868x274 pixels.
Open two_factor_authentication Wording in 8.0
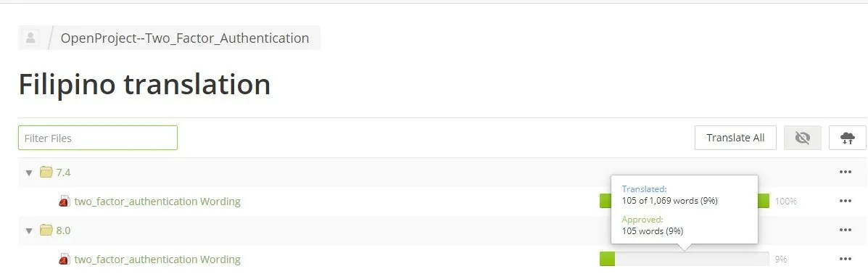[x=157, y=259]
